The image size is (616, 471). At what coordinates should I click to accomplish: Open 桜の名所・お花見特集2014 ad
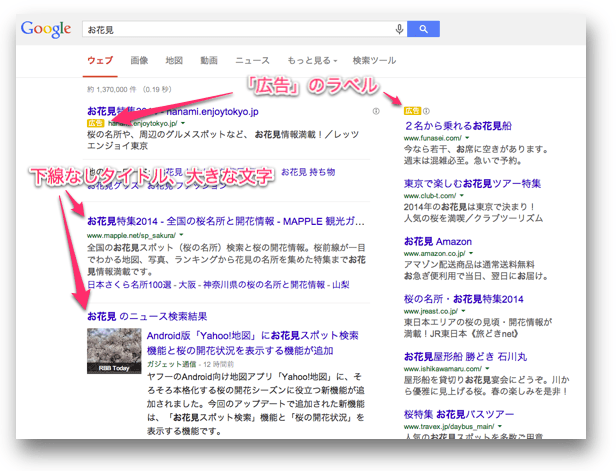pyautogui.click(x=464, y=299)
